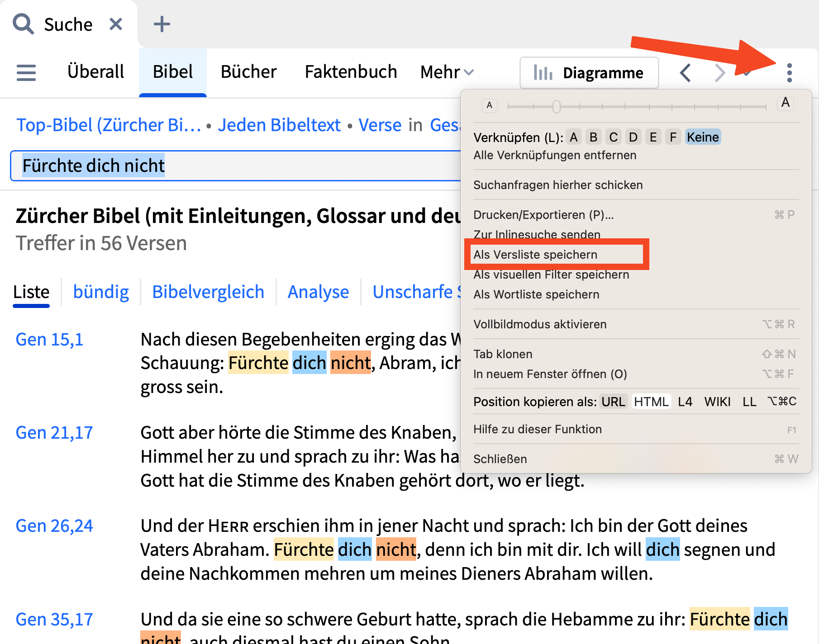
Task: Click the search magnifier icon in the tab
Action: coord(23,24)
